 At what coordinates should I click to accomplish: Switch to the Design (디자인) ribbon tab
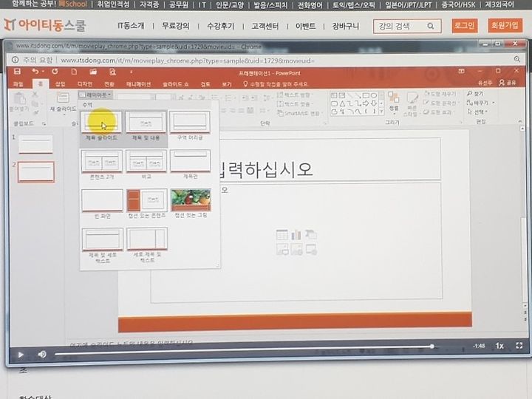[x=85, y=83]
